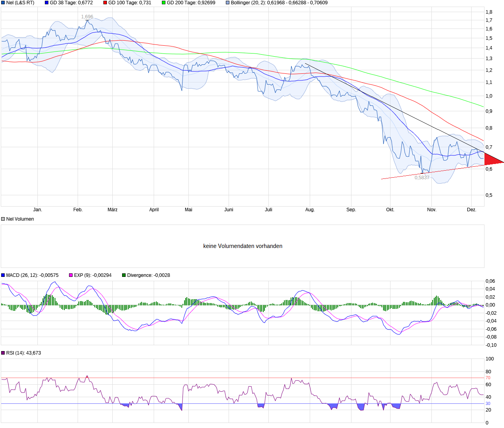Click the 0,06 MACD axis value

(x=490, y=281)
